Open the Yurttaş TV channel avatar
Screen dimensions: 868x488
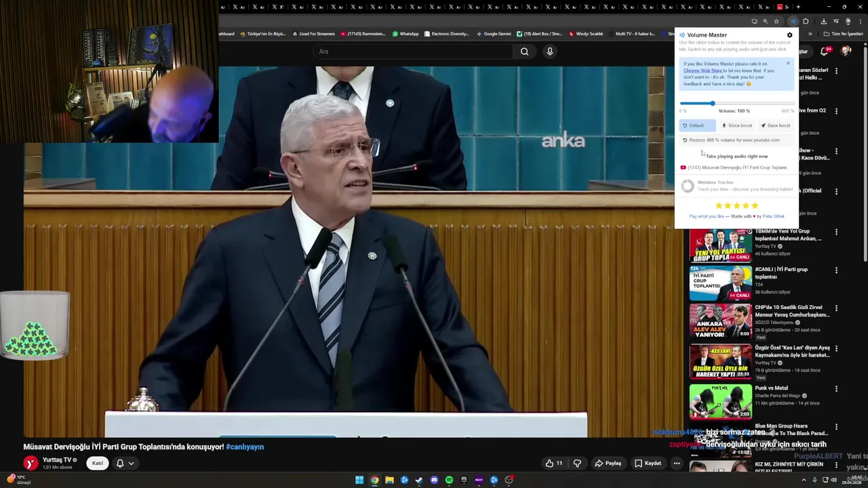click(x=31, y=464)
